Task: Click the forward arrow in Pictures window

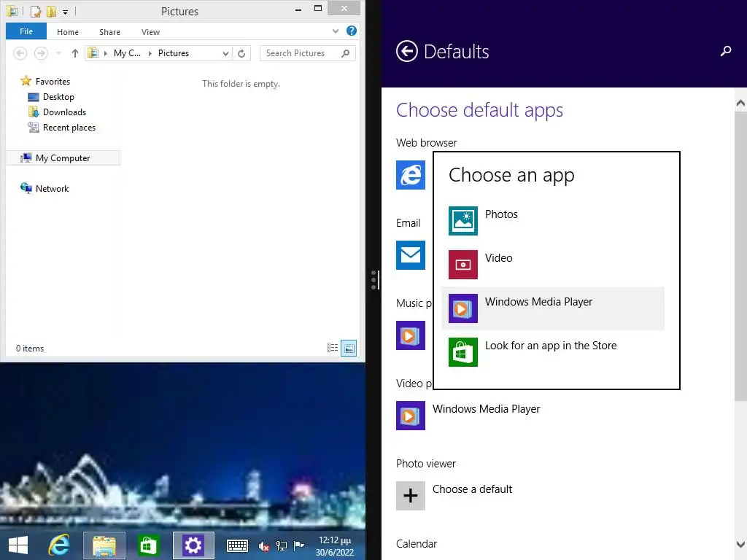Action: pos(41,53)
